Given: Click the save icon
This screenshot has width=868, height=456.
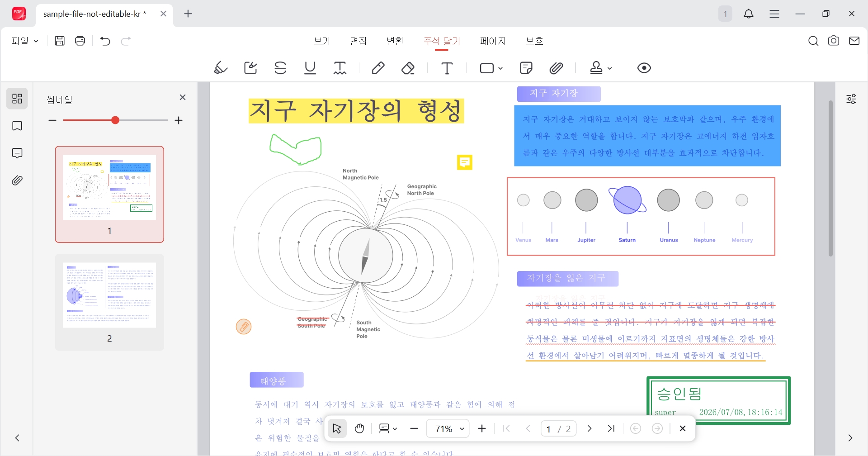Looking at the screenshot, I should [60, 41].
